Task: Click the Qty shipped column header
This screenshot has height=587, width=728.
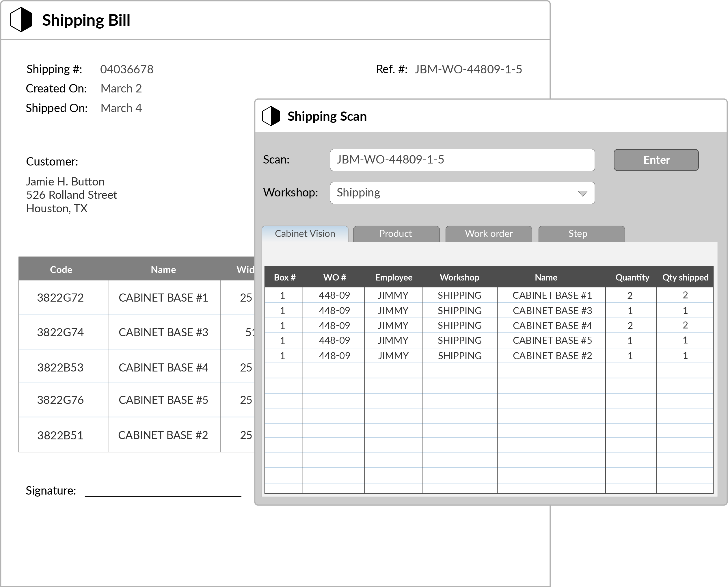Action: point(685,277)
